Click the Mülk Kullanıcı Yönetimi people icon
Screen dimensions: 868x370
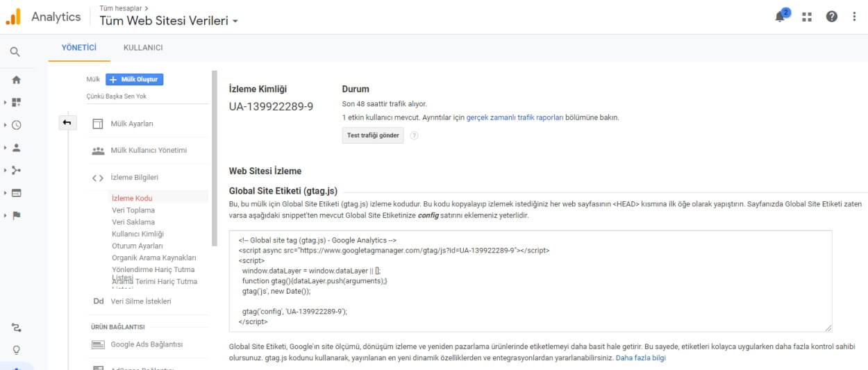[98, 151]
